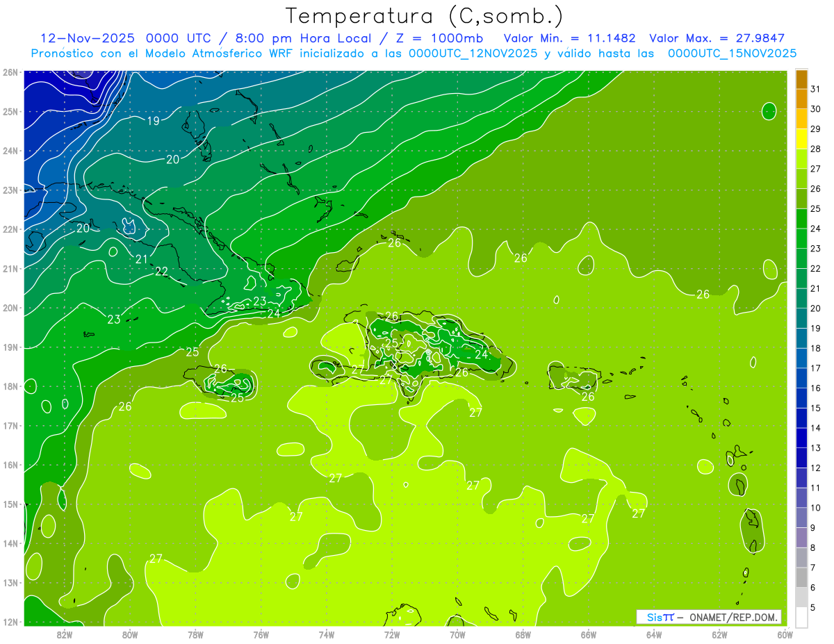Click the "0000UTC_12NOV2025" initialization timestamp
834x644 pixels.
tap(473, 53)
